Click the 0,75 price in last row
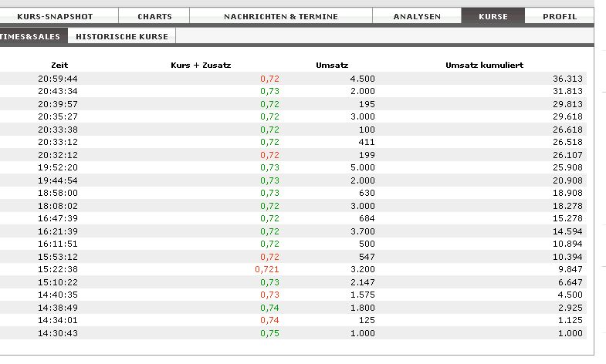The height and width of the screenshot is (364, 606). coord(269,332)
